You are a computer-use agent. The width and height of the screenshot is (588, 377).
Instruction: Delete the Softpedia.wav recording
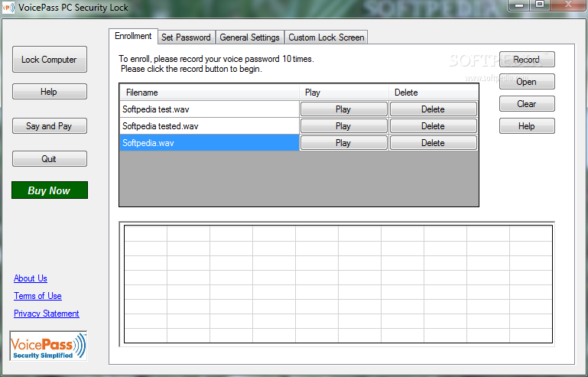(433, 143)
